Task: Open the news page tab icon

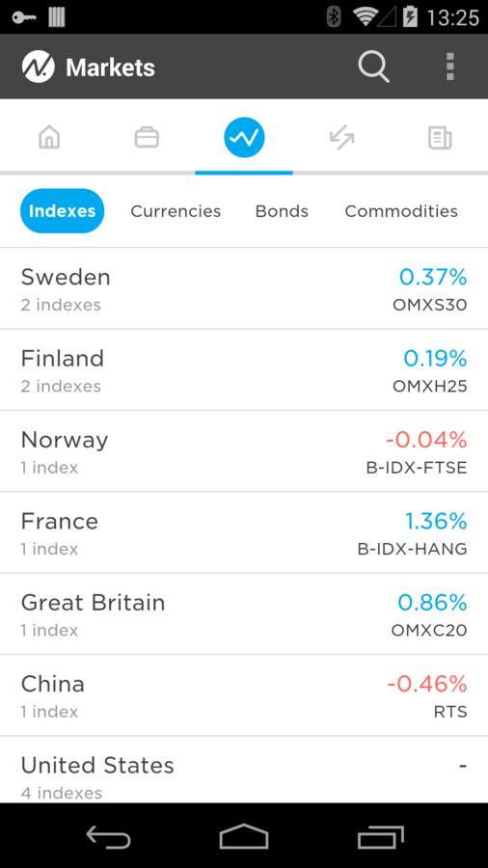Action: coord(440,138)
